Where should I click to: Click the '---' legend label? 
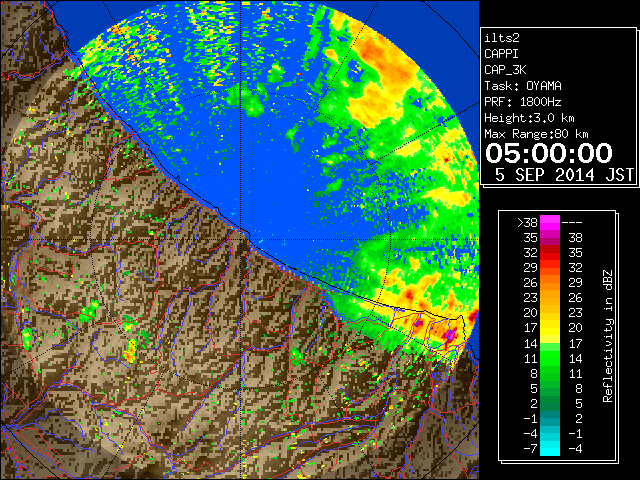coord(572,223)
